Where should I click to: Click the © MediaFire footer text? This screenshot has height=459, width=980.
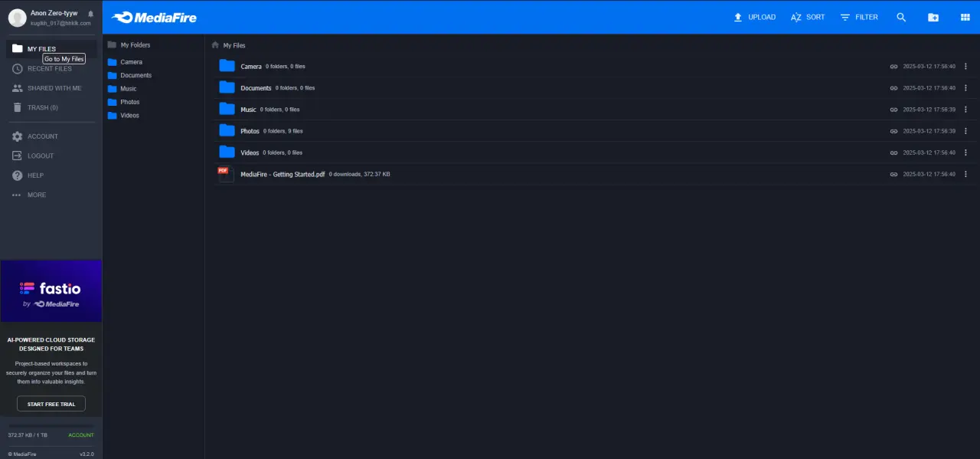[22, 454]
